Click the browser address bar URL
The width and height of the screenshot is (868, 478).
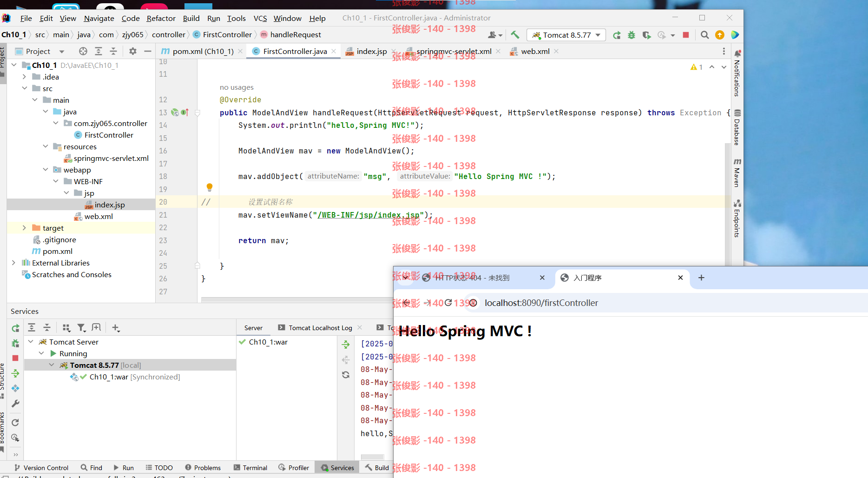pos(541,303)
